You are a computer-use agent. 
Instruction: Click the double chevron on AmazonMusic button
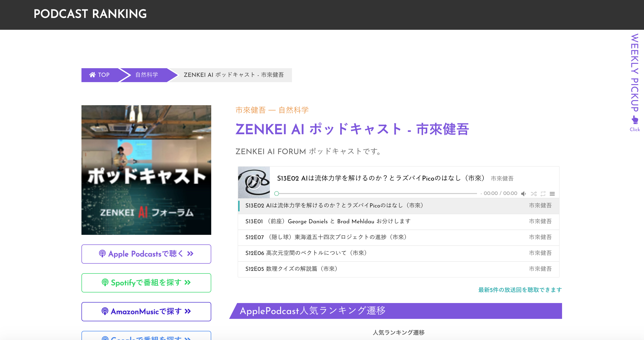[188, 311]
